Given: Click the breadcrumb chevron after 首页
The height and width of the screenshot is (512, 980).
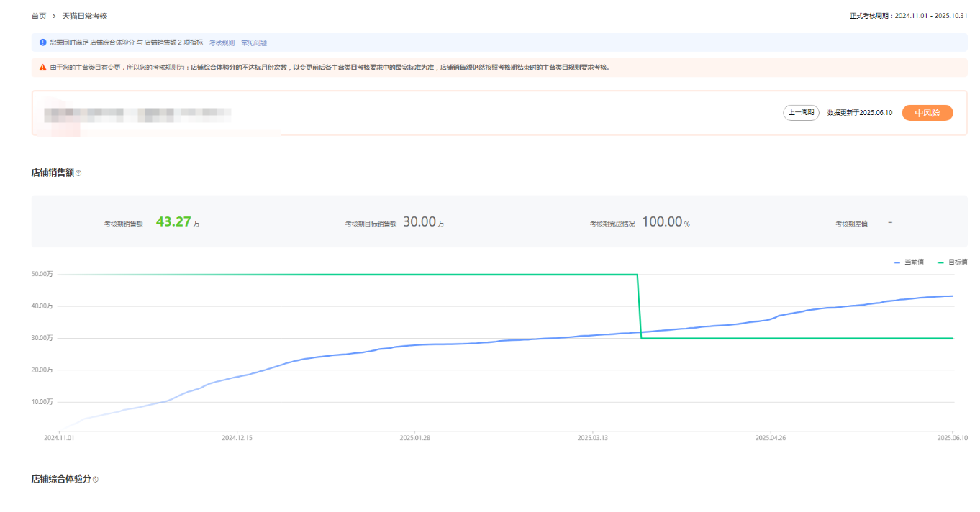Looking at the screenshot, I should point(54,16).
